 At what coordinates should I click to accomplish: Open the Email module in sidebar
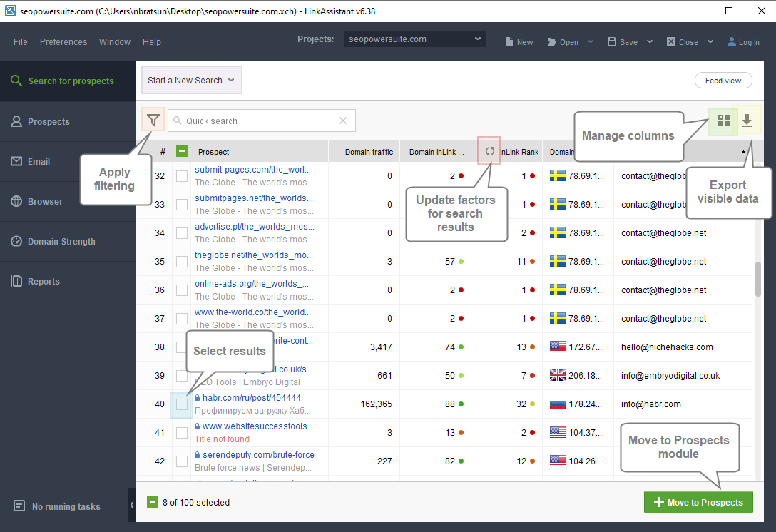click(x=68, y=162)
